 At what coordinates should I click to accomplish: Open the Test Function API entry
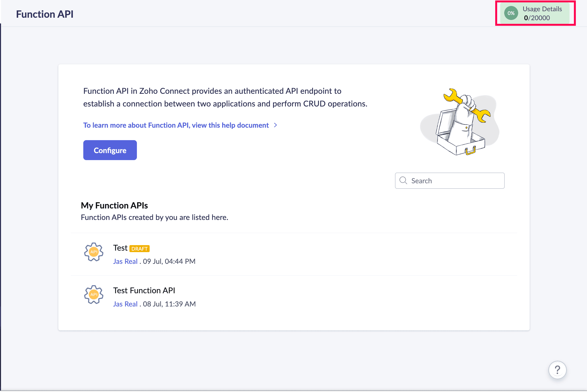click(x=144, y=290)
